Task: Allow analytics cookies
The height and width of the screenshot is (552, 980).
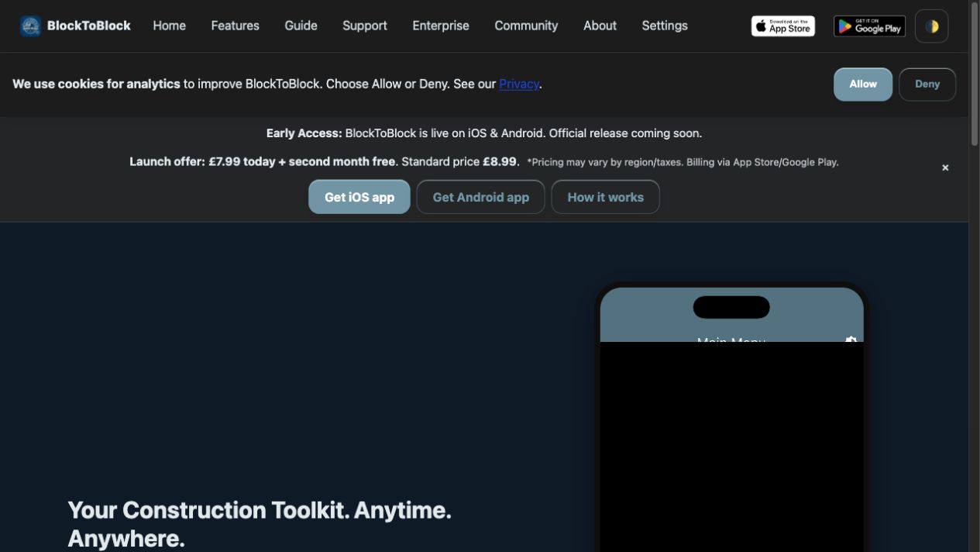Action: [863, 84]
